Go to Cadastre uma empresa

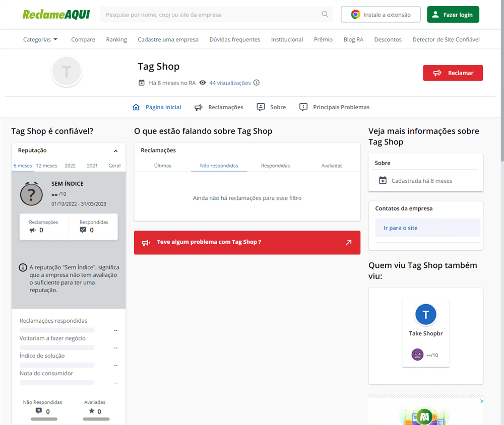coord(168,39)
